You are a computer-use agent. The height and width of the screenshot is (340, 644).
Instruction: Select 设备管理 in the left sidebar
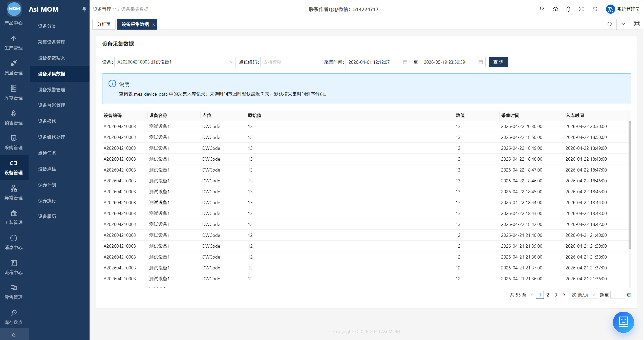tap(14, 167)
